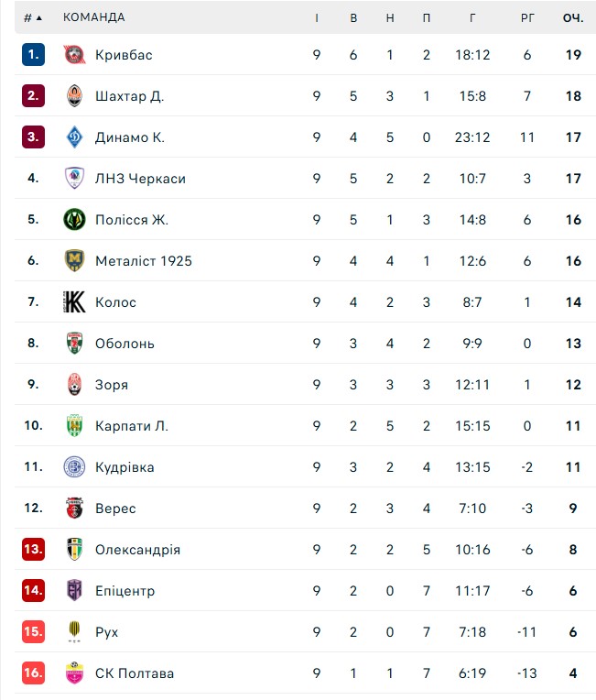
Task: Click the blue position 1 badge
Action: 33,55
